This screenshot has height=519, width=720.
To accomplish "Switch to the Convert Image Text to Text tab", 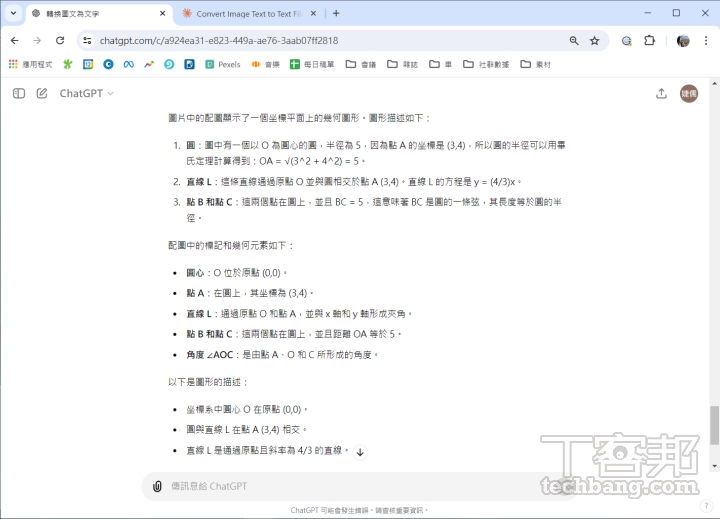I will (248, 14).
